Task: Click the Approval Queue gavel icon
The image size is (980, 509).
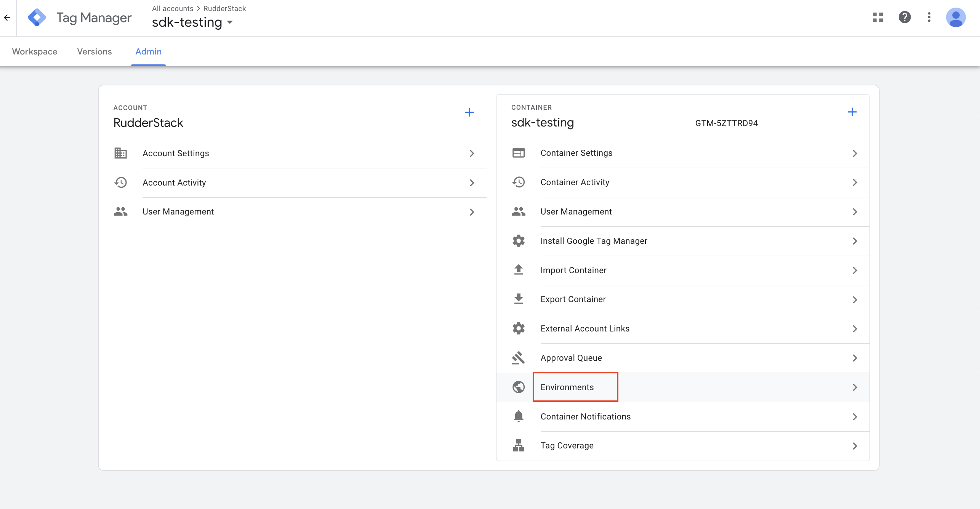Action: (x=519, y=358)
